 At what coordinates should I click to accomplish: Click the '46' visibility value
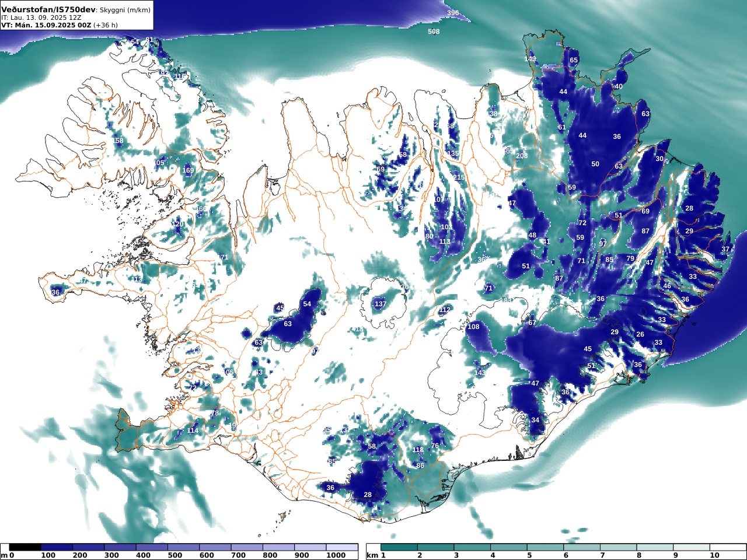coord(667,286)
